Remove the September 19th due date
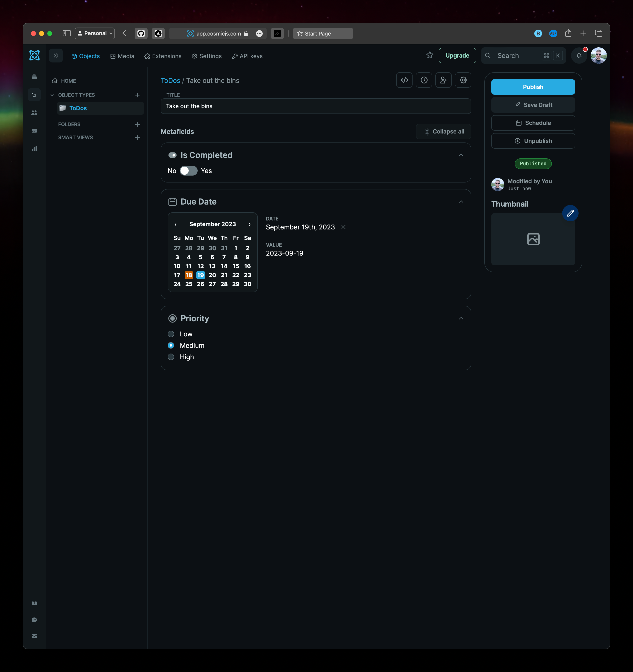The image size is (633, 672). (x=344, y=227)
